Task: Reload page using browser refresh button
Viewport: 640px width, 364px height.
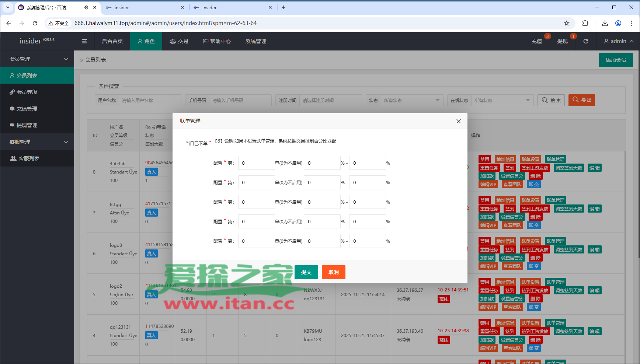Action: [x=35, y=23]
